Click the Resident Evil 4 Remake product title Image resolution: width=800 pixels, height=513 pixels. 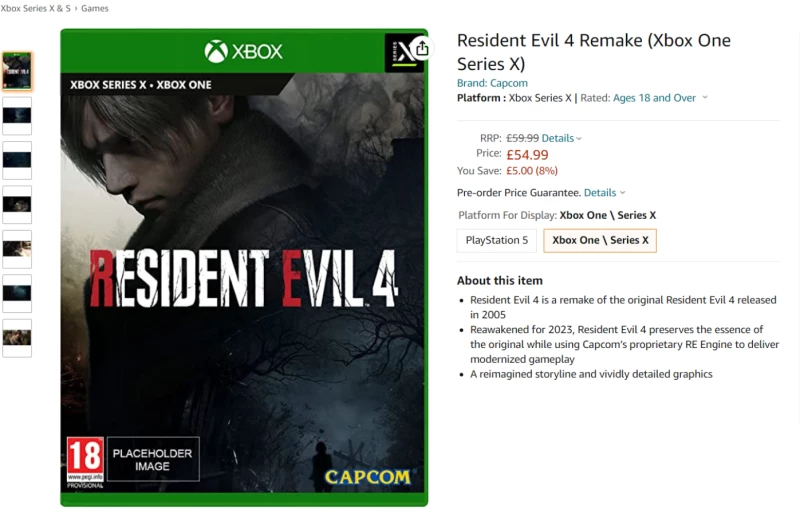pos(594,52)
